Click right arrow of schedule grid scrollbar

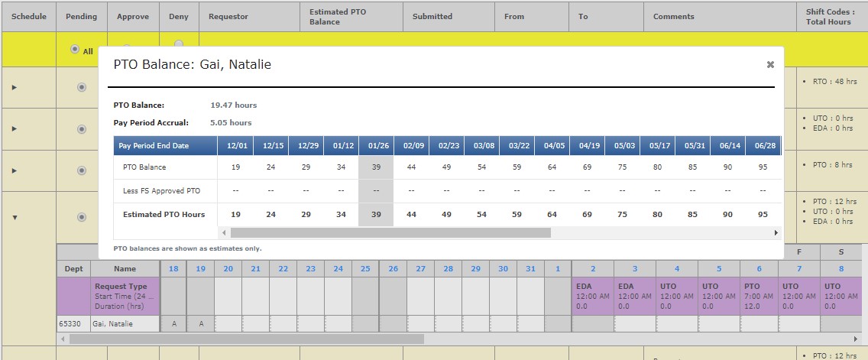[x=857, y=338]
